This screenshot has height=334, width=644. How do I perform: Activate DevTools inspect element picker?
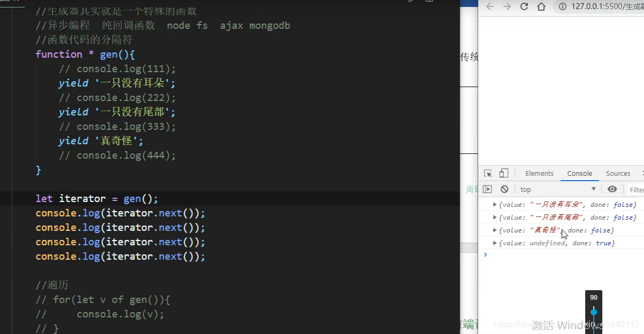pyautogui.click(x=488, y=173)
